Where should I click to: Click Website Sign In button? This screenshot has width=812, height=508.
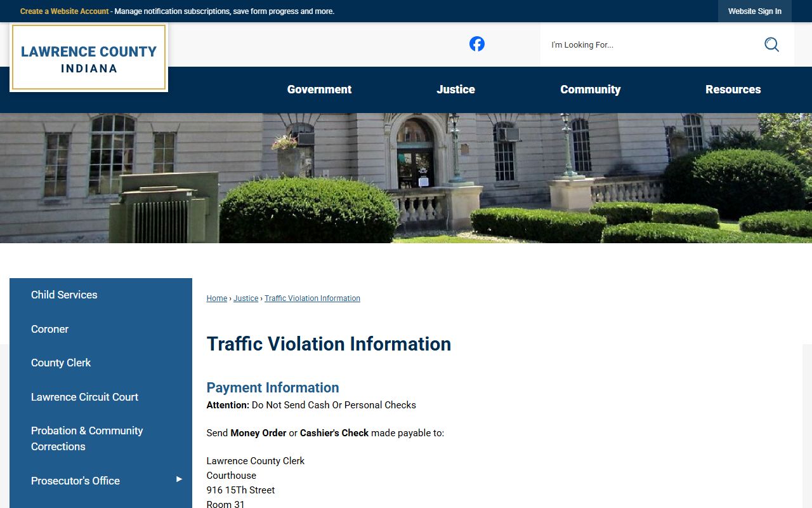coord(755,11)
